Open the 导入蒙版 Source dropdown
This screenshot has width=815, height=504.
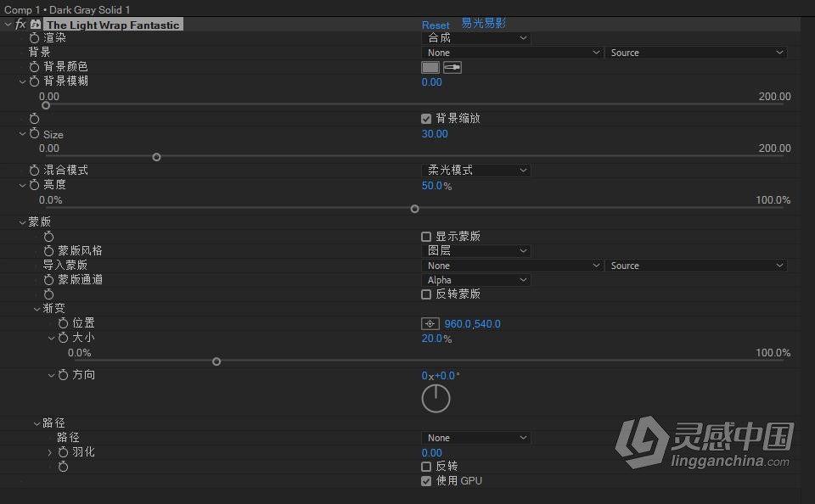[696, 266]
